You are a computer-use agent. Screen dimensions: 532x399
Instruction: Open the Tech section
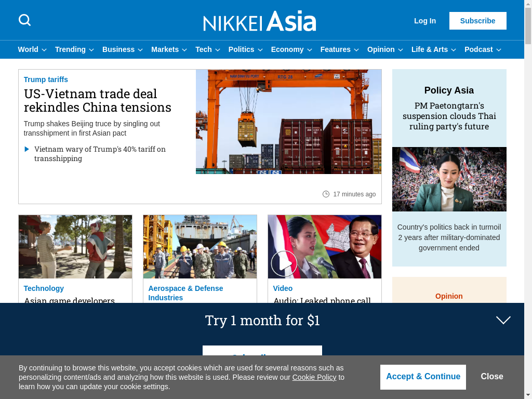coord(204,49)
